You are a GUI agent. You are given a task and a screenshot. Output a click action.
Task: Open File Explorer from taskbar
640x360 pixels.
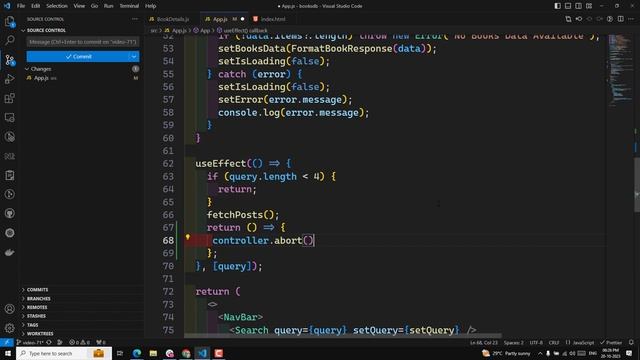pos(153,353)
